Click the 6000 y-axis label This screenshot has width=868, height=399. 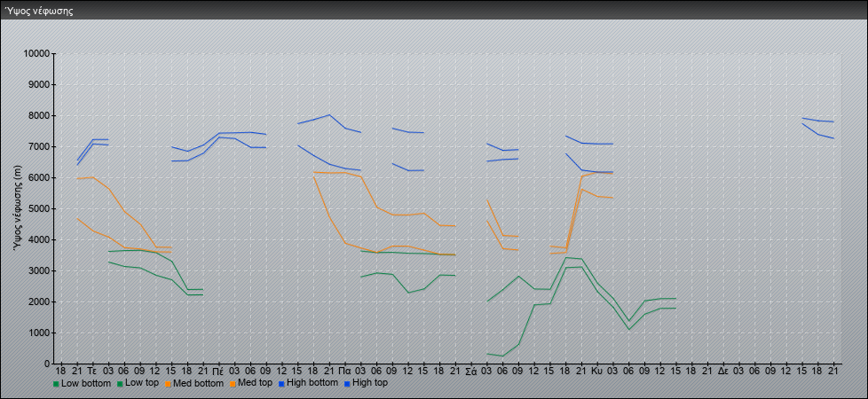39,177
